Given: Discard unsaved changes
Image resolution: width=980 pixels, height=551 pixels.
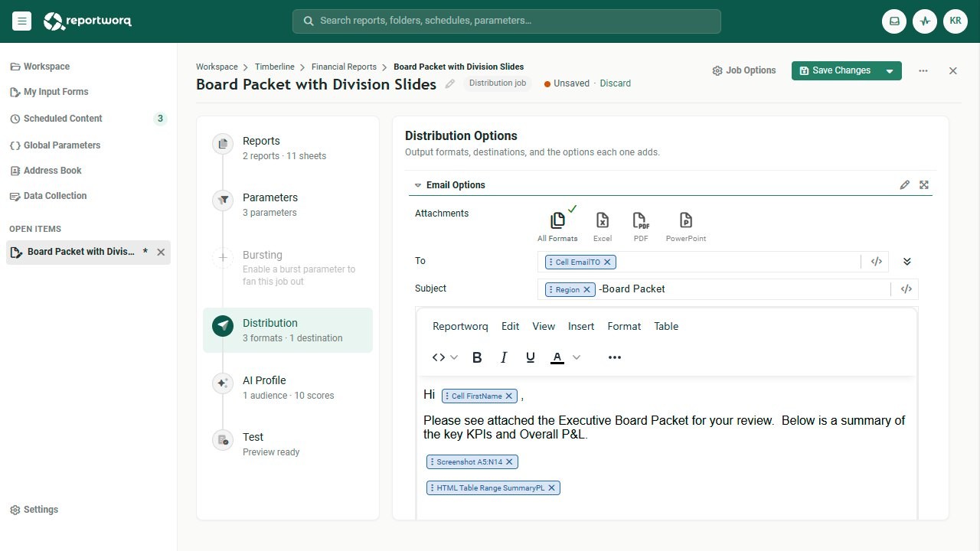Looking at the screenshot, I should tap(616, 83).
